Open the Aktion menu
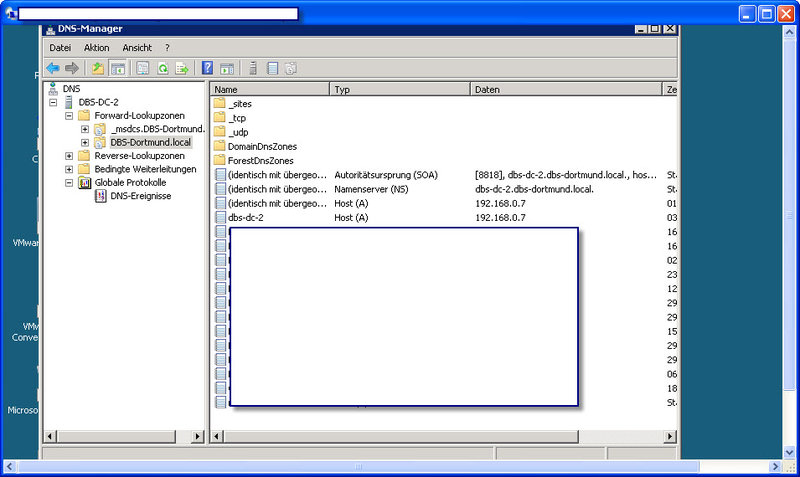This screenshot has height=477, width=800. pos(96,47)
